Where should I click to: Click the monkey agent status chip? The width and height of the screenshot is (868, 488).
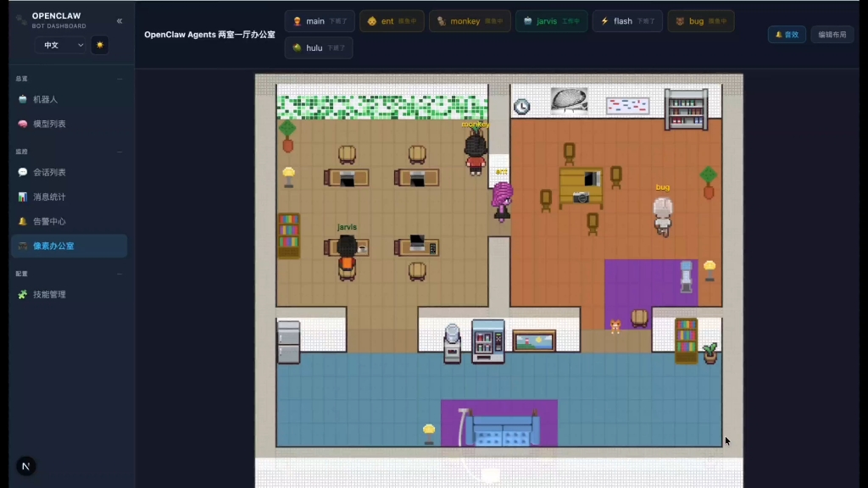coord(470,21)
